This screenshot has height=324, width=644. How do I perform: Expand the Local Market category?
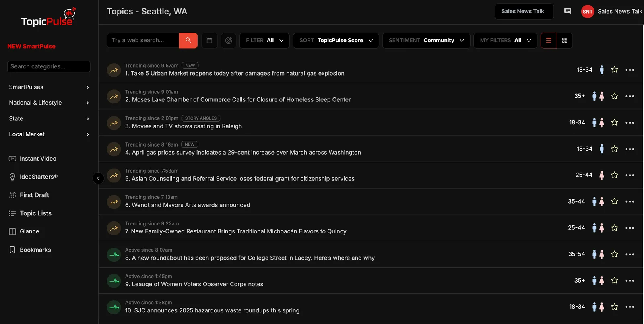(x=49, y=134)
